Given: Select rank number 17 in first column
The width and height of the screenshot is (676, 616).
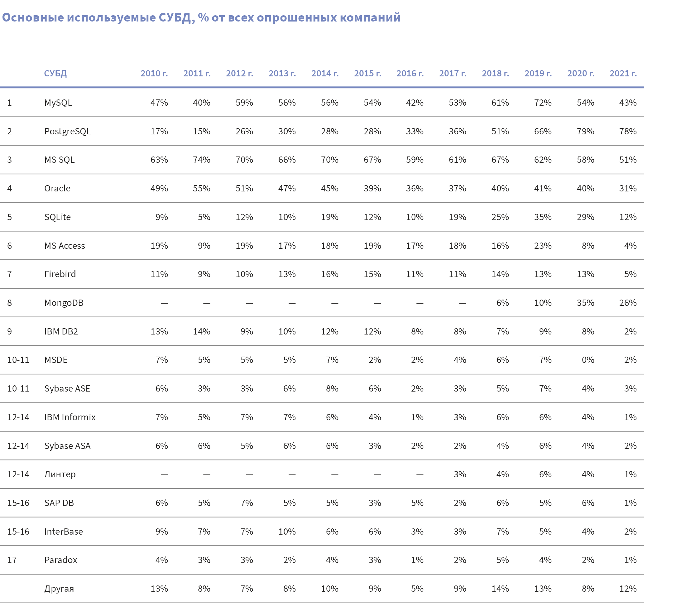Looking at the screenshot, I should [x=12, y=560].
